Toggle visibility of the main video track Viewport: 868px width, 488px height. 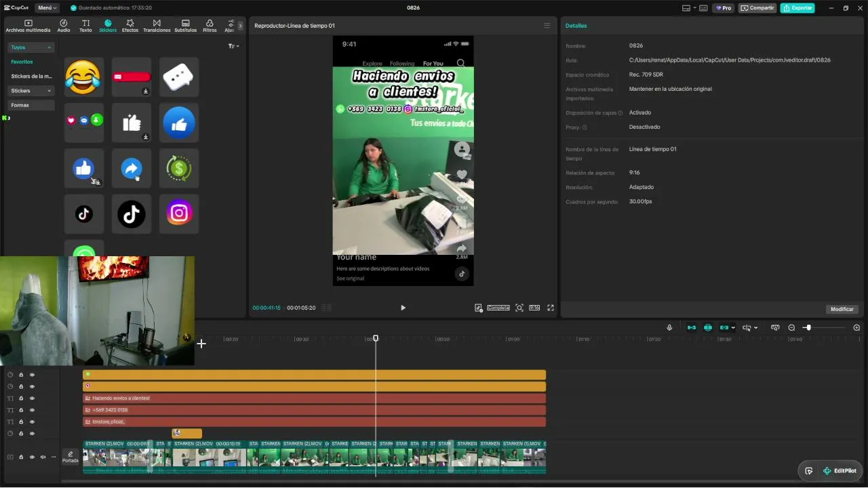pos(32,457)
